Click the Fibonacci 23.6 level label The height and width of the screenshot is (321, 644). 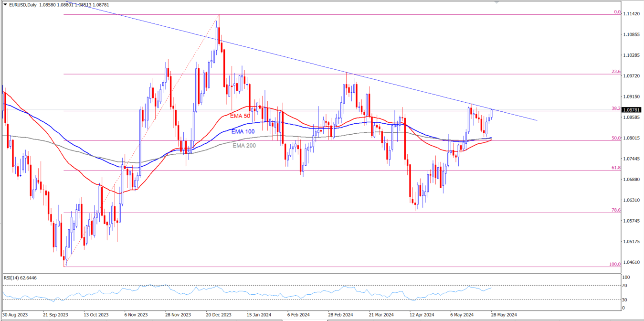pyautogui.click(x=616, y=72)
